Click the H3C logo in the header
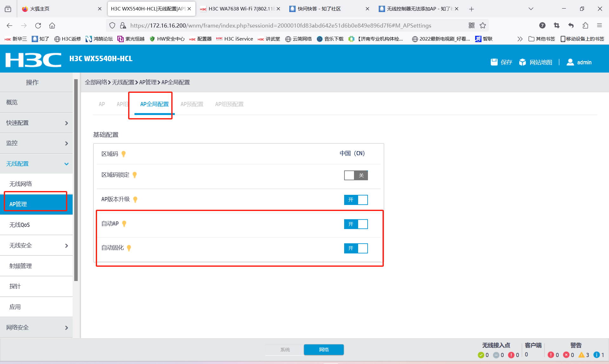The height and width of the screenshot is (364, 609). 33,59
